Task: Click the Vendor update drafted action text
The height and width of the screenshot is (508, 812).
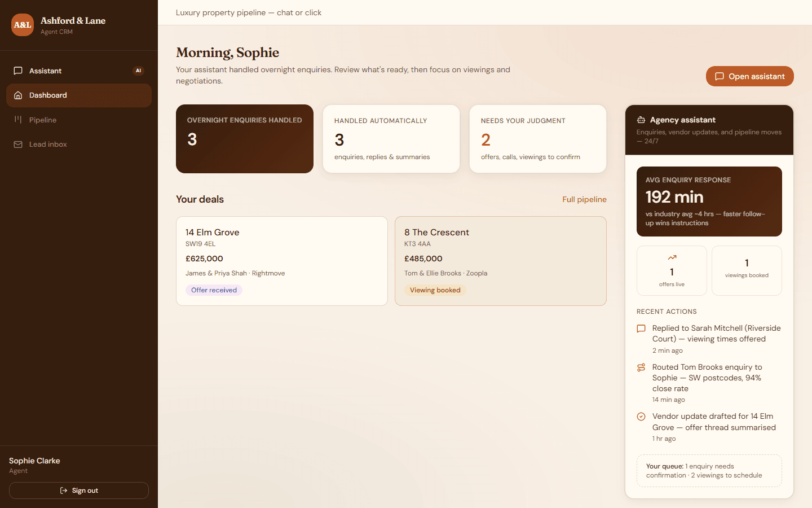Action: (x=714, y=422)
